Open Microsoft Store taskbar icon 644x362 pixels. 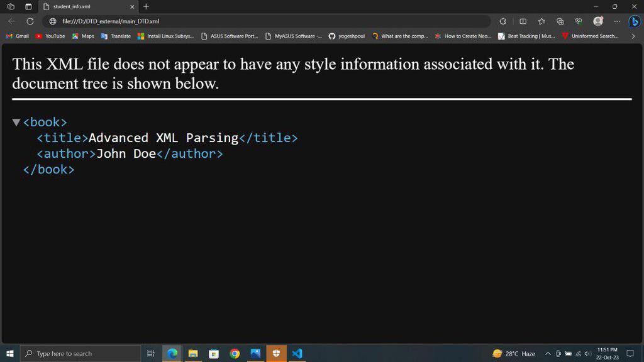click(x=214, y=353)
